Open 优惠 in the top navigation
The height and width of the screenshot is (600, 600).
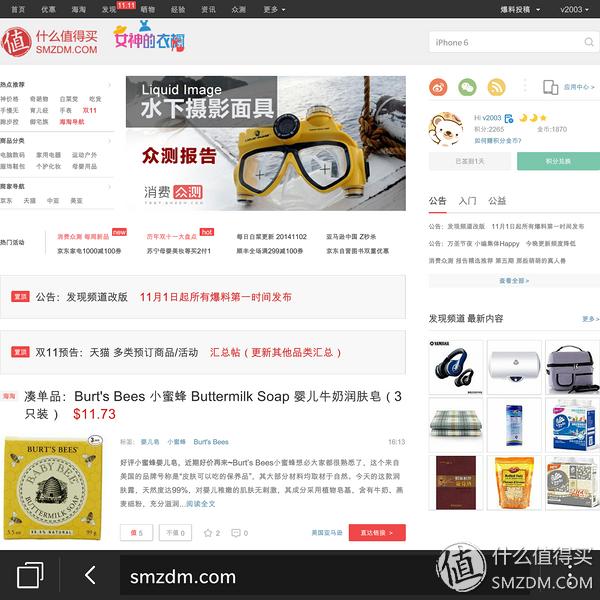pos(48,9)
